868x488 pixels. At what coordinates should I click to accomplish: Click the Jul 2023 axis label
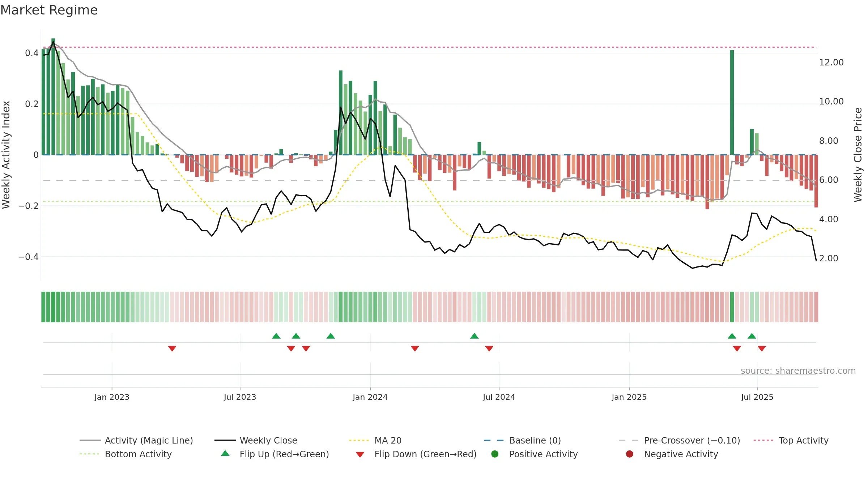coord(240,397)
